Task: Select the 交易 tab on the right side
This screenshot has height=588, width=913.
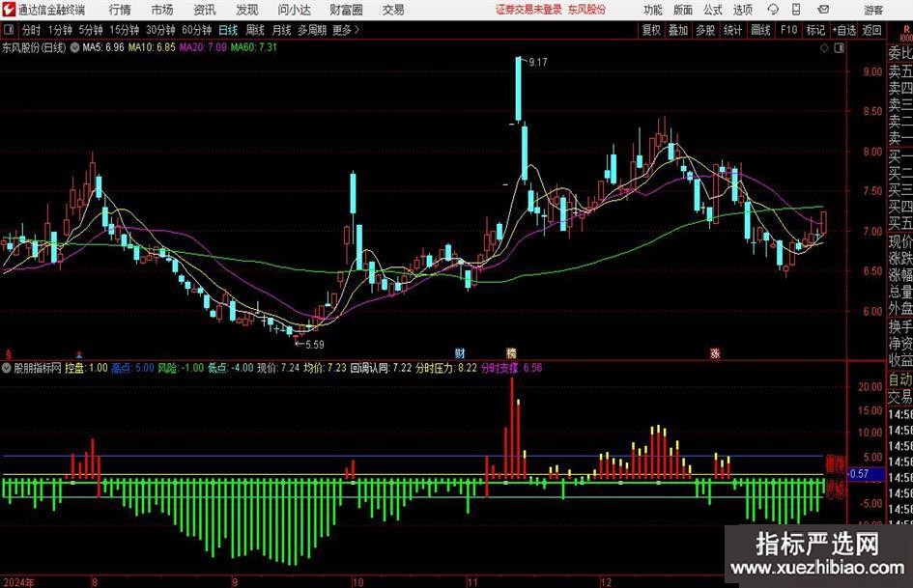Action: coord(900,397)
